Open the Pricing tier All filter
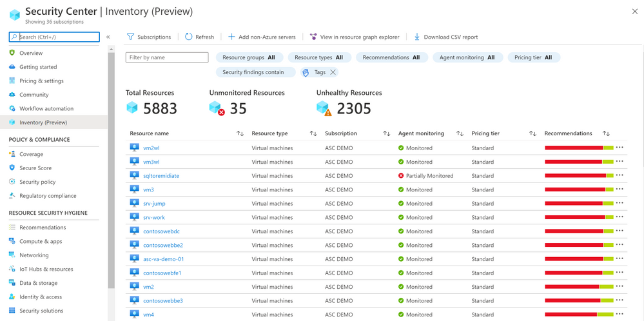The height and width of the screenshot is (321, 644). coord(534,57)
